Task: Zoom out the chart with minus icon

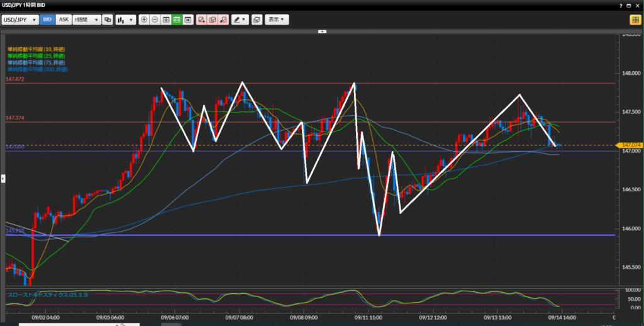Action: (x=155, y=20)
